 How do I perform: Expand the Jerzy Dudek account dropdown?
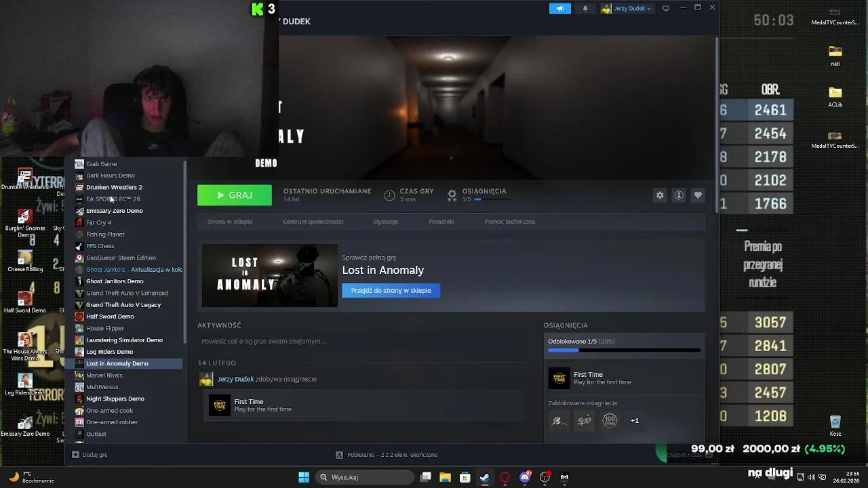pyautogui.click(x=626, y=9)
